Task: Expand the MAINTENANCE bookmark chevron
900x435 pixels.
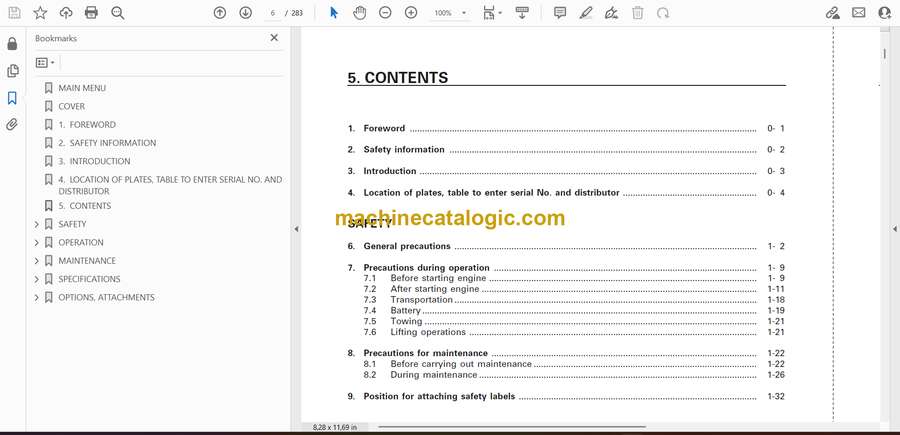Action: click(37, 261)
